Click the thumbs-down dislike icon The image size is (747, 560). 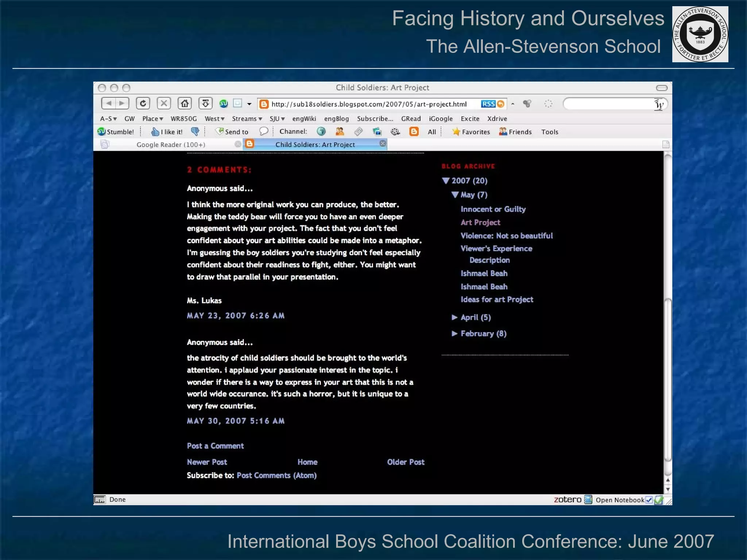click(195, 132)
